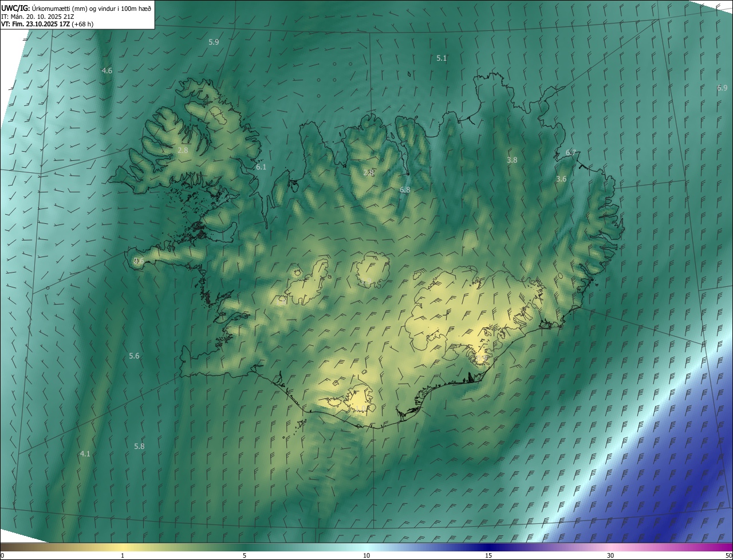Click the 6.8 value on the map
This screenshot has width=733, height=560.
[x=405, y=190]
